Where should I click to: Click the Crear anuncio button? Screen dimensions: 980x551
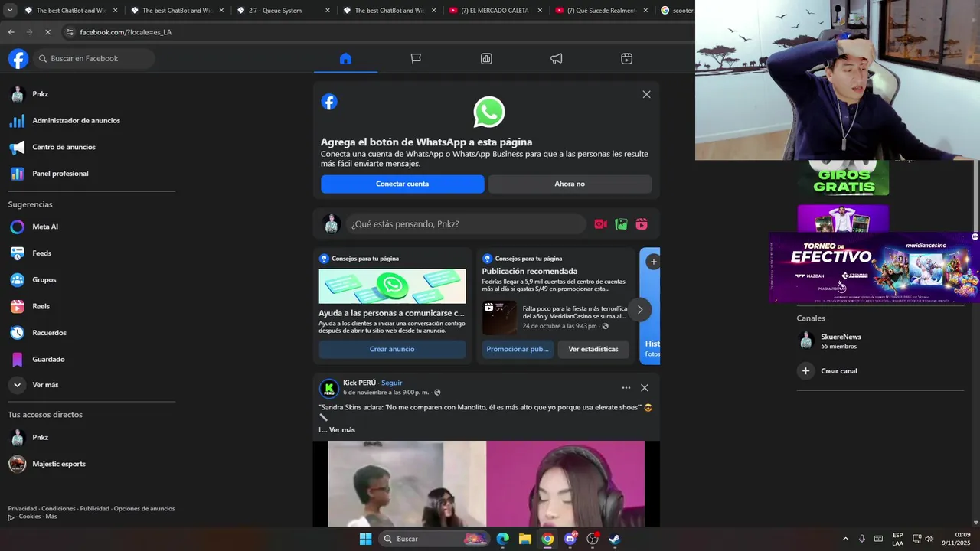[392, 349]
